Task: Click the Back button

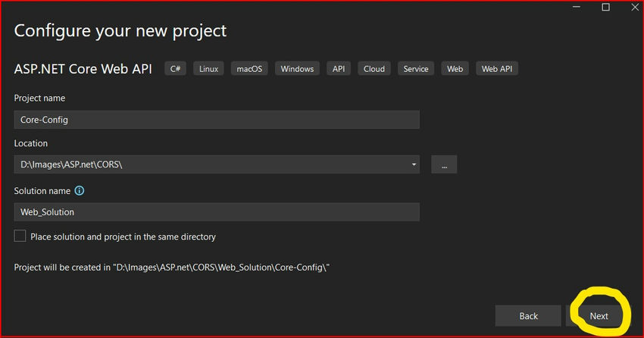Action: click(x=528, y=316)
